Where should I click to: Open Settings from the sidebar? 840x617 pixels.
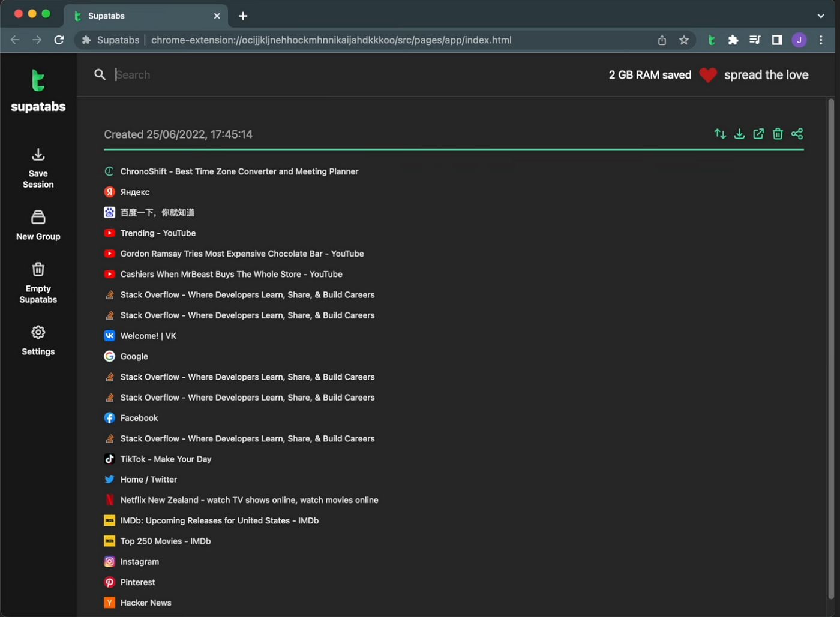[38, 341]
